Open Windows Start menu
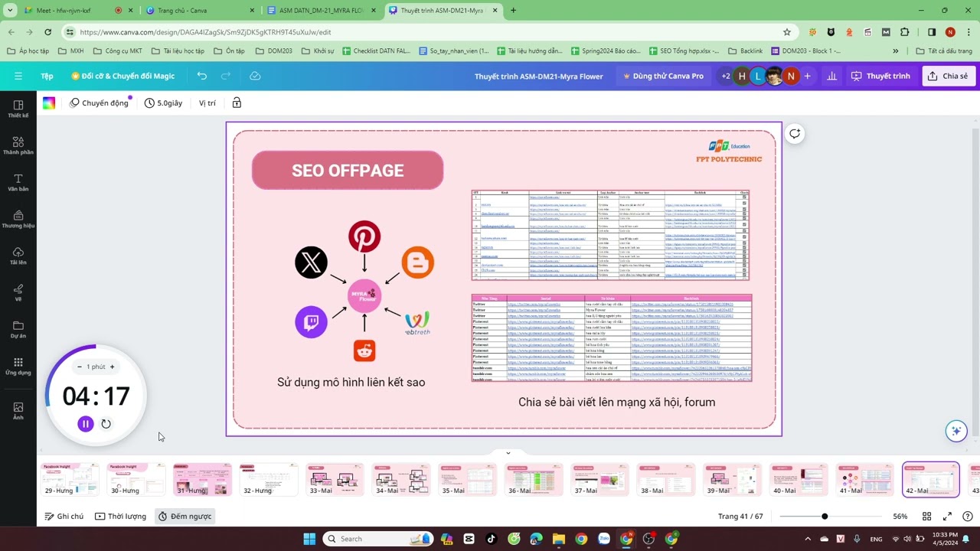Viewport: 980px width, 551px height. (309, 539)
